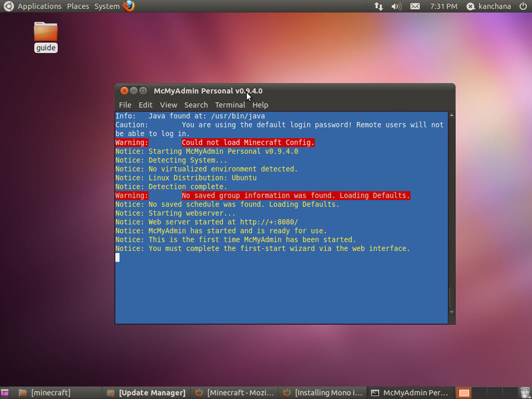
Task: Open the sound volume indicator
Action: click(396, 6)
